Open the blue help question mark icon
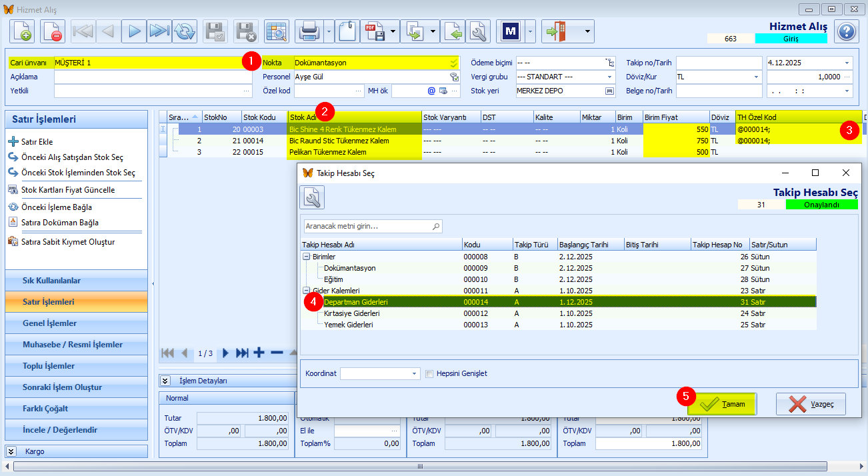Screen dimensions: 868x476 click(x=846, y=31)
